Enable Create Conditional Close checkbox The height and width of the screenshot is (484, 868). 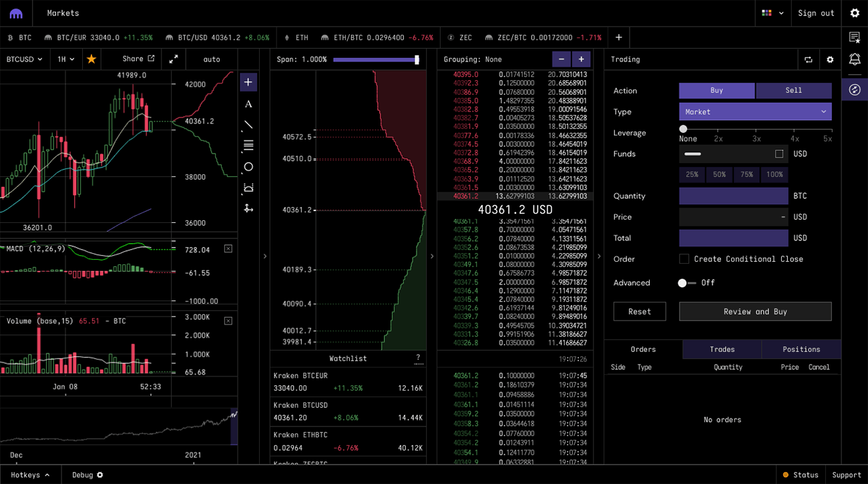(x=684, y=259)
